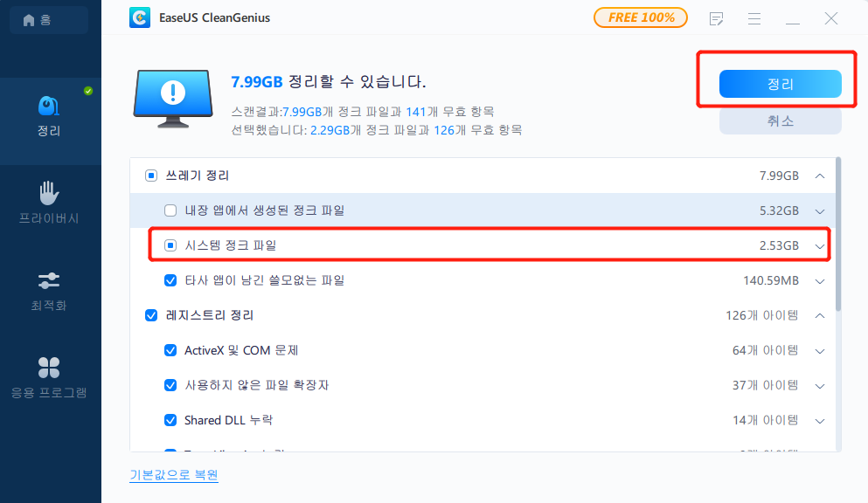
Task: Click the blue 정리 button
Action: tap(780, 84)
